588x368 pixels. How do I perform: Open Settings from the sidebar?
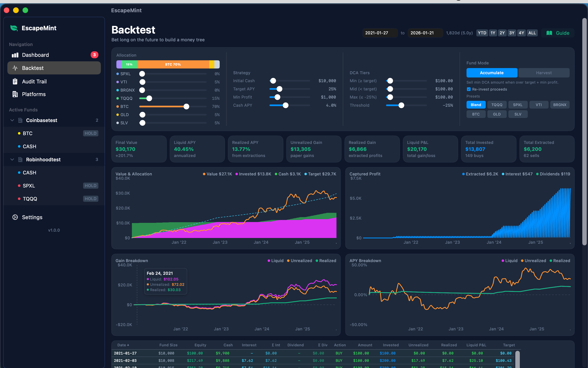(x=54, y=217)
